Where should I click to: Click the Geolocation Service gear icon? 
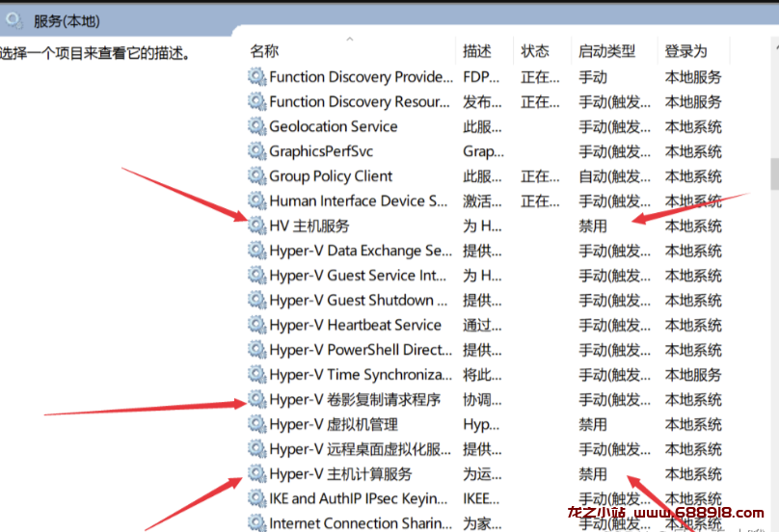click(256, 126)
